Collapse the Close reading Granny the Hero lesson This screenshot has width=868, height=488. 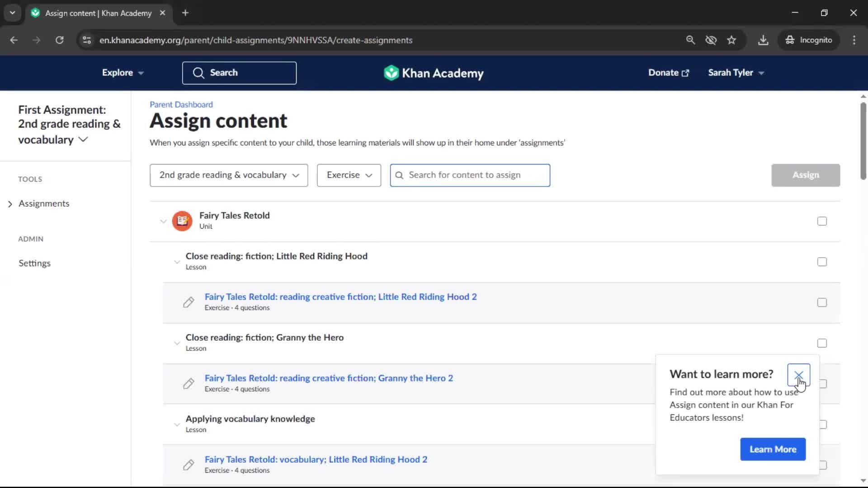tap(177, 343)
